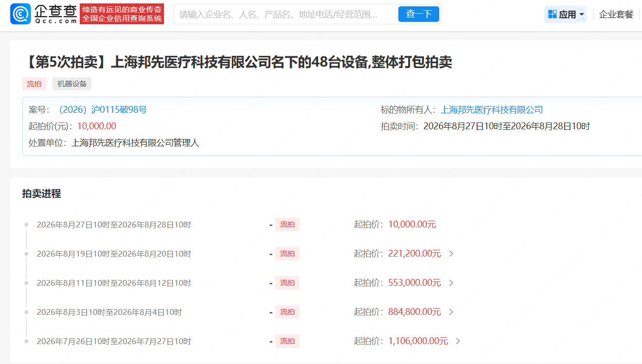Click the red slogan banner beside logo

click(122, 14)
